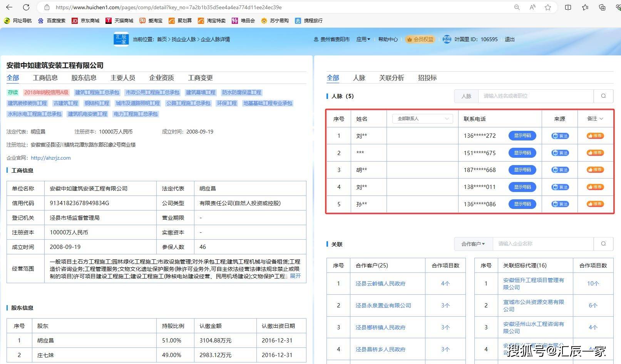Open the 京东商城 bookmark

tap(85, 21)
